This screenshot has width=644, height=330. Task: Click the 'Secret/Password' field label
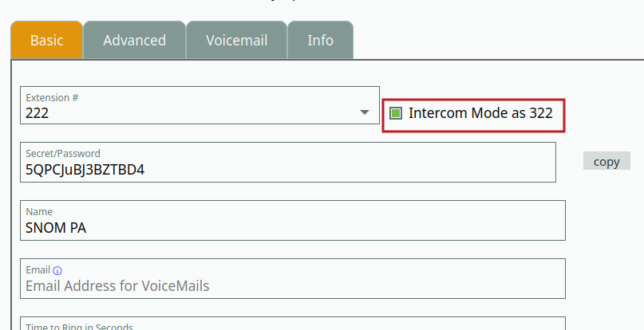[63, 153]
